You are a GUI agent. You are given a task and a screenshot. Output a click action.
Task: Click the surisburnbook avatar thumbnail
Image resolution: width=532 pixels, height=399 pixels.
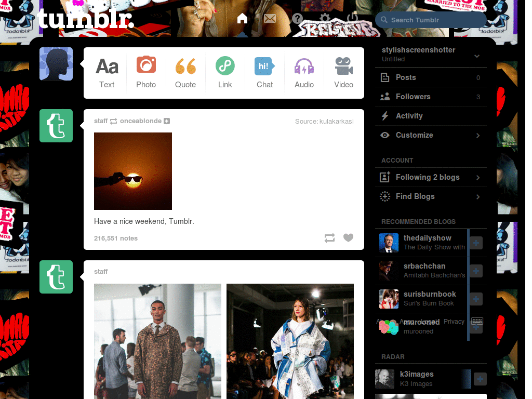[x=389, y=299]
